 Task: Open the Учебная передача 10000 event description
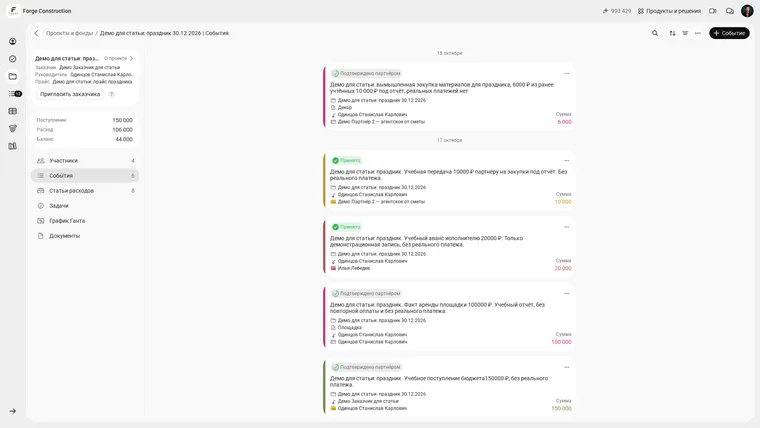448,175
